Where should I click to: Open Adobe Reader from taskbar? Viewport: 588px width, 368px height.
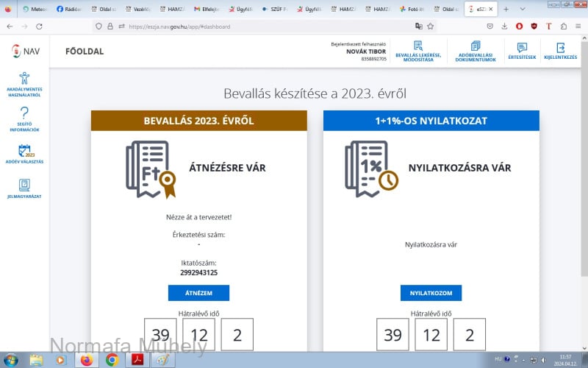(x=137, y=360)
